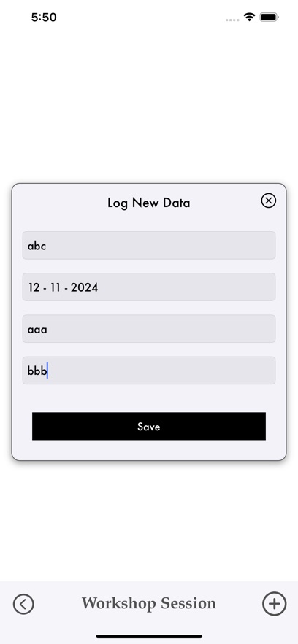This screenshot has height=644, width=298.
Task: Click the 2024 year in date field
Action: point(84,287)
